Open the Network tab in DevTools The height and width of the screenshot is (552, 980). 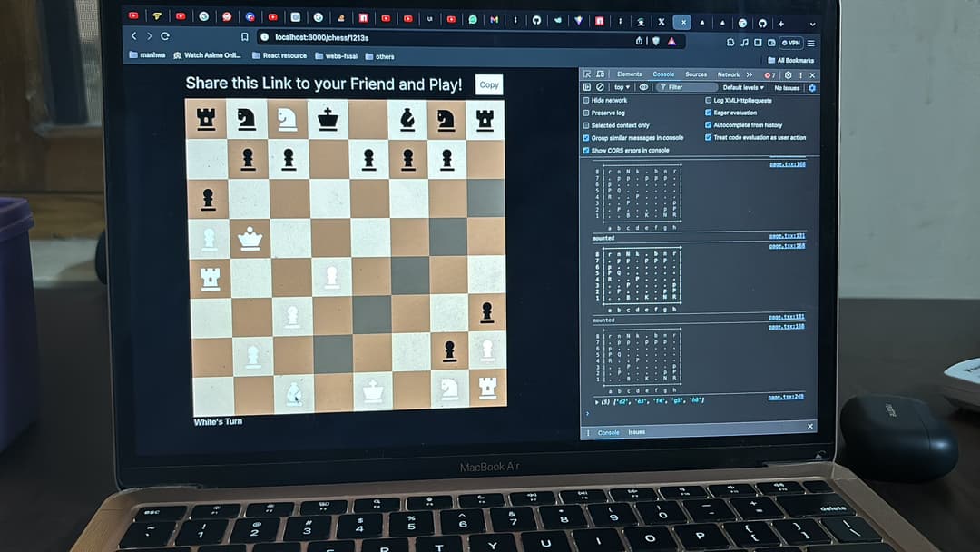[729, 74]
